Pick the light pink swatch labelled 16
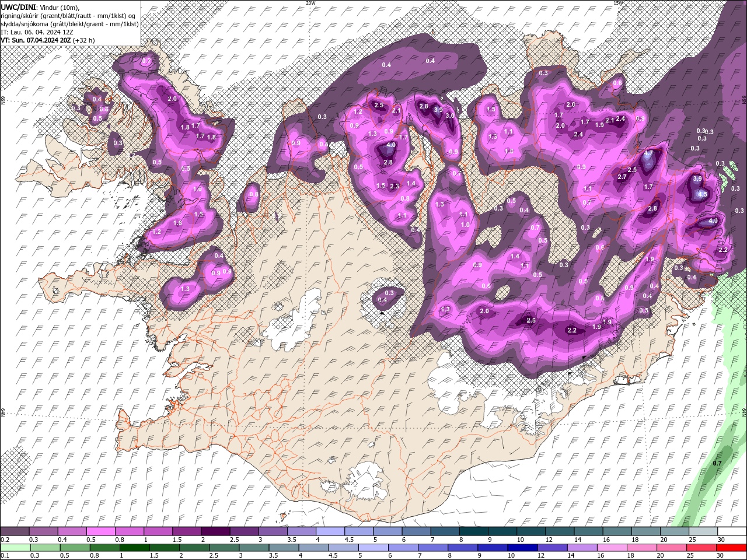747x560 pixels. tap(612, 548)
